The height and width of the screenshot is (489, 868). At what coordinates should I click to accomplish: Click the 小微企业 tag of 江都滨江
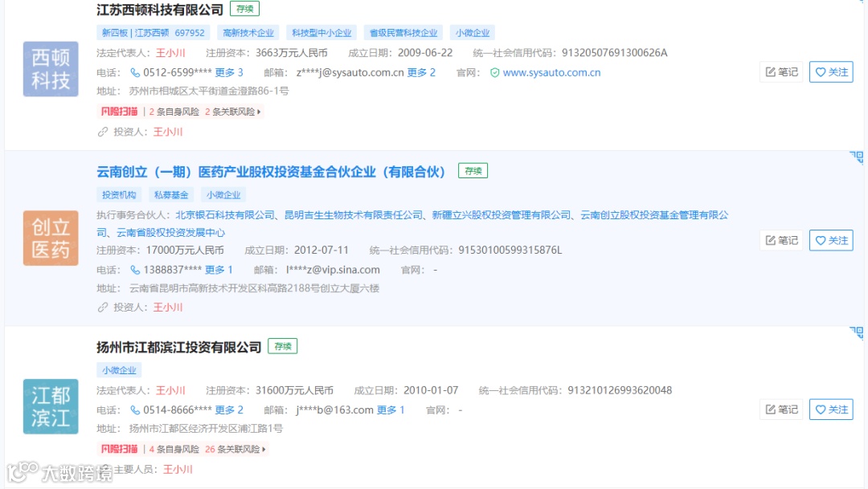[x=119, y=370]
